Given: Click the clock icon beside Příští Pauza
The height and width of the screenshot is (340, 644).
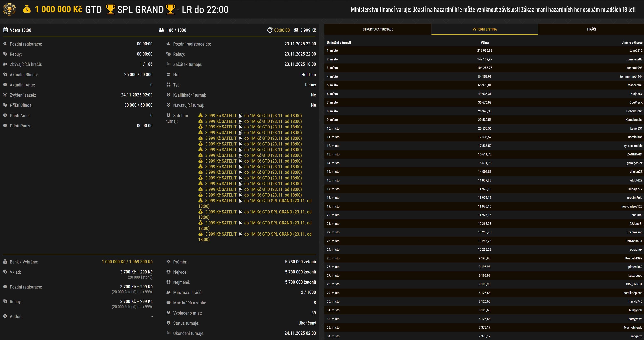Looking at the screenshot, I should point(5,125).
